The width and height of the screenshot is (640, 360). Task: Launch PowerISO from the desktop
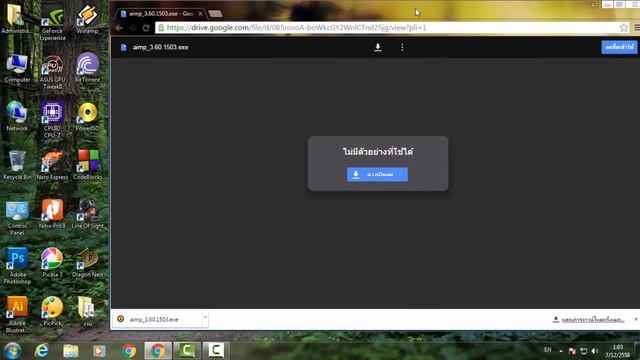(87, 116)
